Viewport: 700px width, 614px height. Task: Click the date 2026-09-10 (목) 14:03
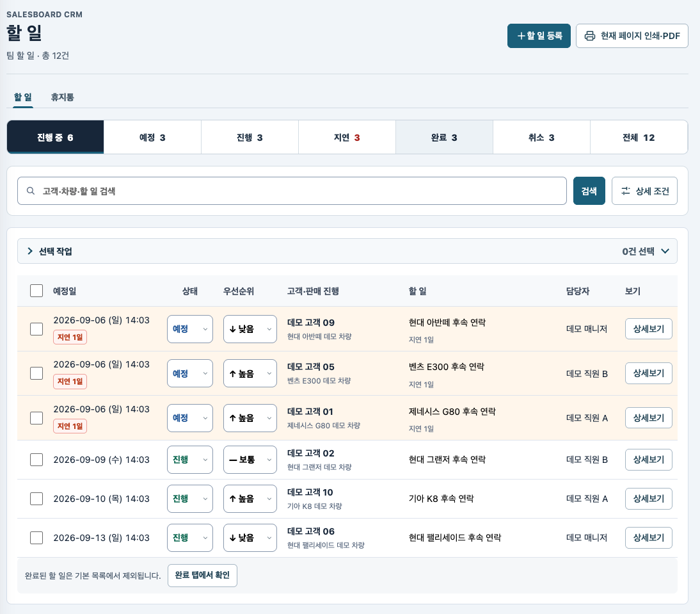pos(101,499)
